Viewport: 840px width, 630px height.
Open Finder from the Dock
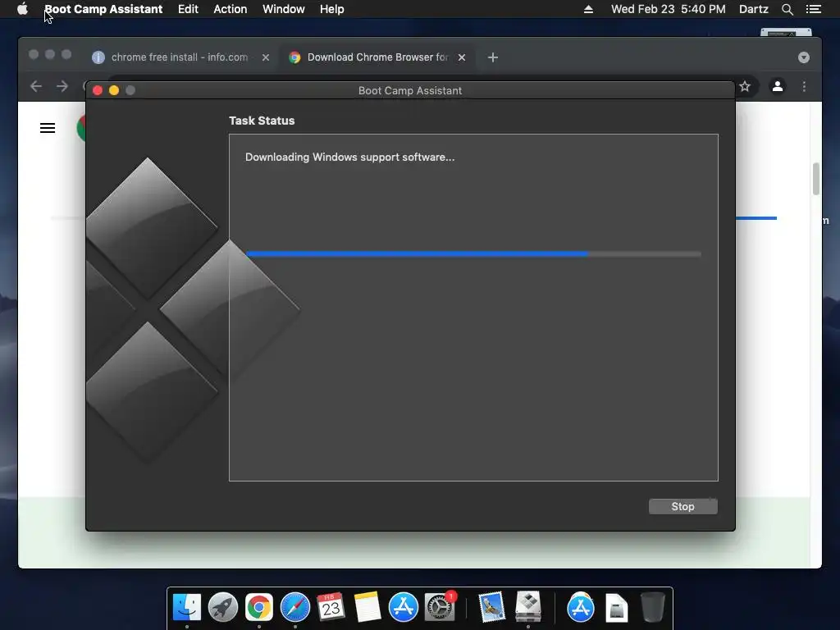click(x=187, y=608)
